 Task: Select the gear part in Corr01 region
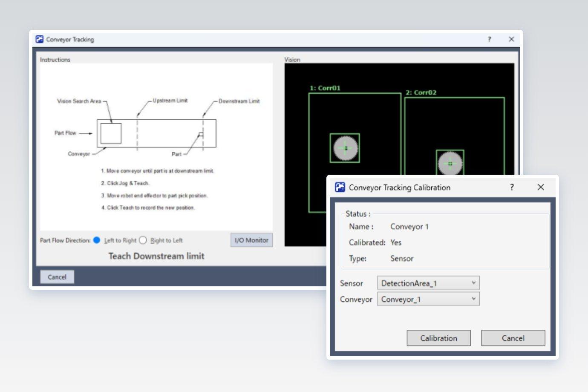(345, 148)
